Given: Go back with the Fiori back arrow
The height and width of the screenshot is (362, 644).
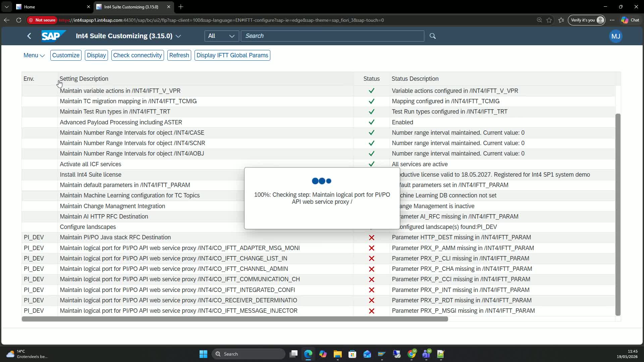Looking at the screenshot, I should click(29, 36).
